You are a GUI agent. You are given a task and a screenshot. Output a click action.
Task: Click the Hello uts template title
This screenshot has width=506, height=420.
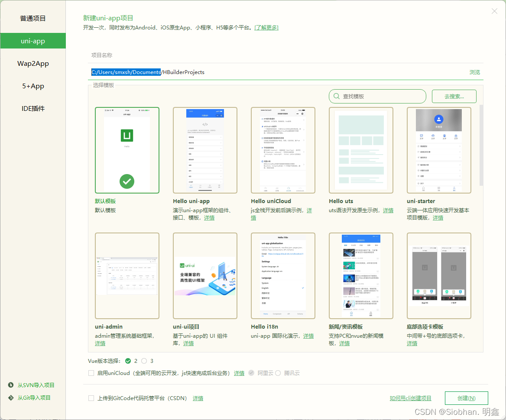coord(341,201)
